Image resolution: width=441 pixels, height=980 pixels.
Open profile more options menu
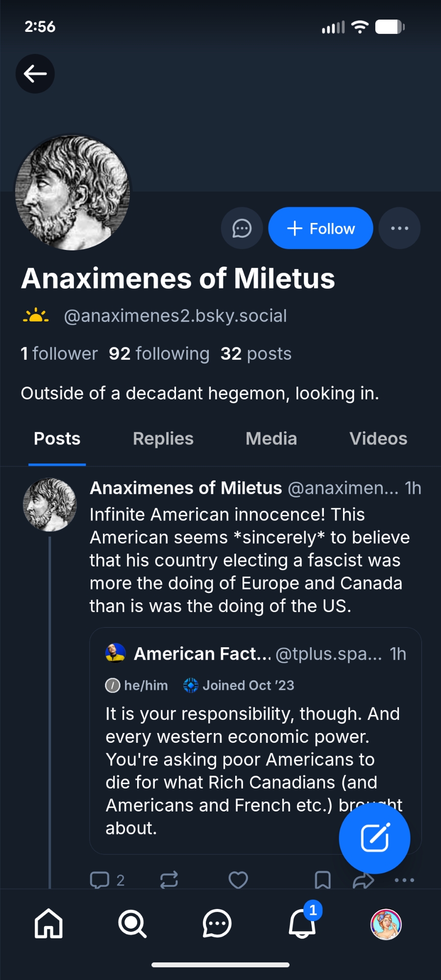(399, 228)
